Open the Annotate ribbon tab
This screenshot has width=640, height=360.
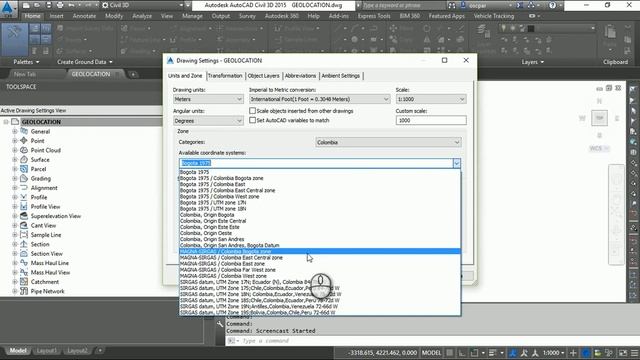(84, 16)
